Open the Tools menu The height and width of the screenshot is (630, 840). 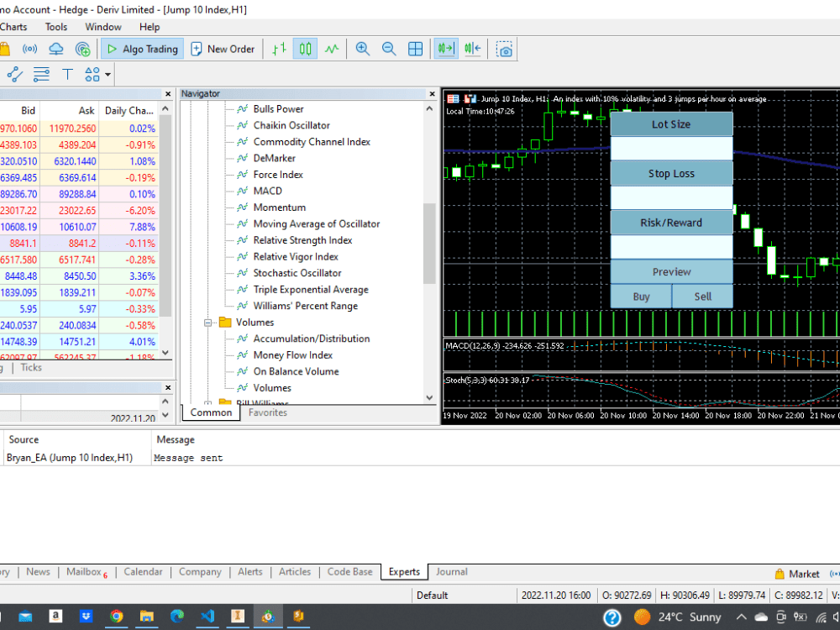pos(56,27)
